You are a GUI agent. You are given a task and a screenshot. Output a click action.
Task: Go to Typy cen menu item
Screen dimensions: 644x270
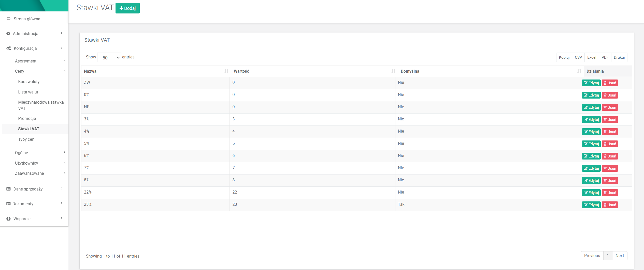click(x=26, y=139)
